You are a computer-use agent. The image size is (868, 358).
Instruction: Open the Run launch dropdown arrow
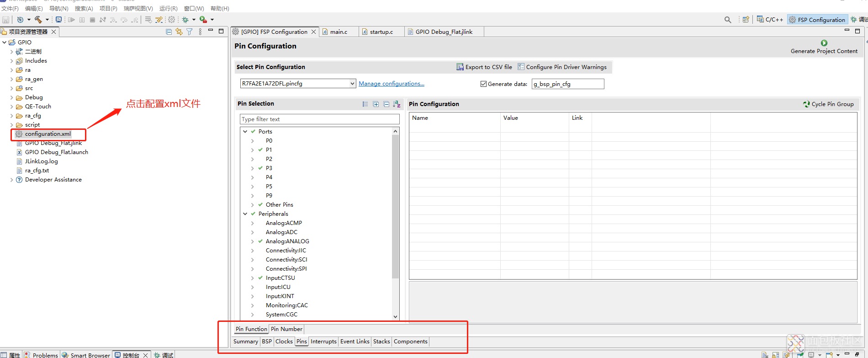[212, 20]
